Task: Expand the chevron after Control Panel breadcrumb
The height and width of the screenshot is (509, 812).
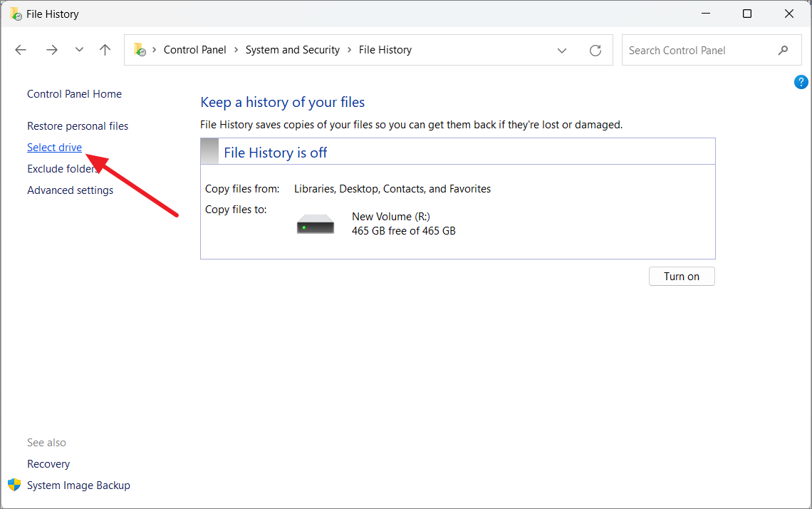Action: [x=235, y=49]
